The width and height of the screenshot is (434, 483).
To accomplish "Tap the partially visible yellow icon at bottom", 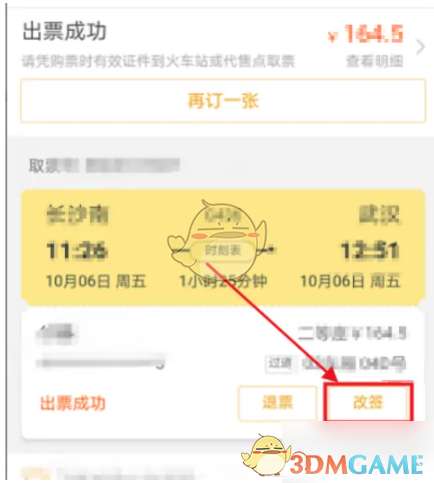I will [x=36, y=474].
